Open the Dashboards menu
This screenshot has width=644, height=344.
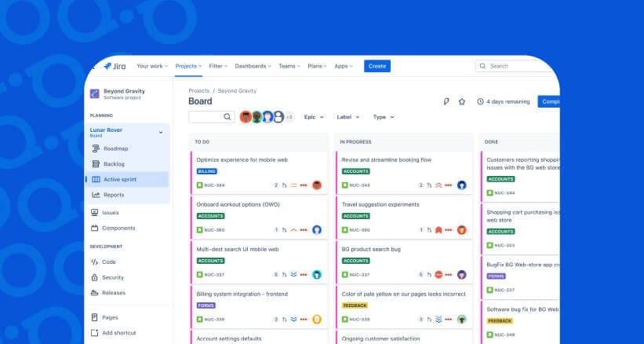tap(253, 66)
